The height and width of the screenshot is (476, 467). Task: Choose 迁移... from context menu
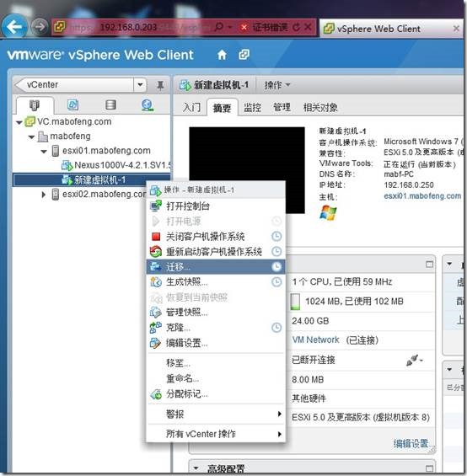coord(216,266)
